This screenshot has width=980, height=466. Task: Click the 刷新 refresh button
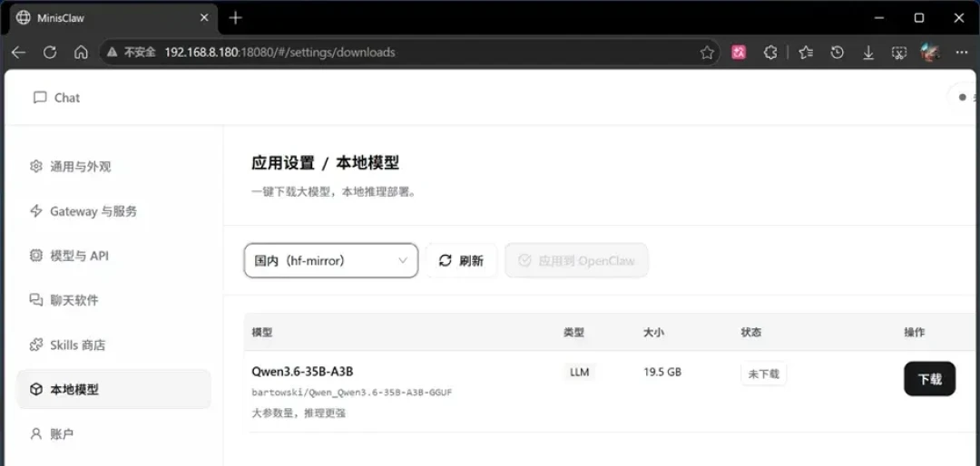pos(461,260)
